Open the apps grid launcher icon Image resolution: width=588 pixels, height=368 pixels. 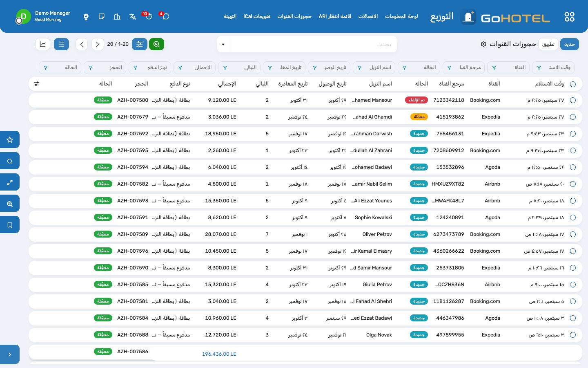[x=569, y=17]
